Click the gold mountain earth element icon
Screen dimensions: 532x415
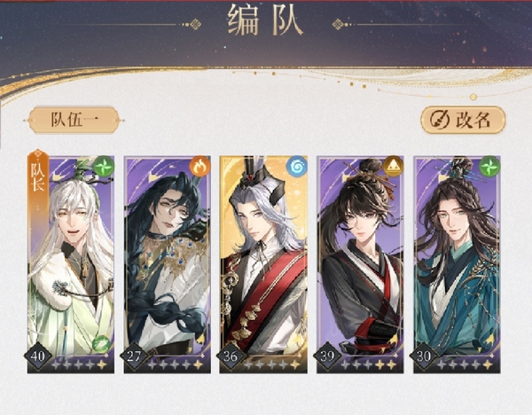point(393,167)
